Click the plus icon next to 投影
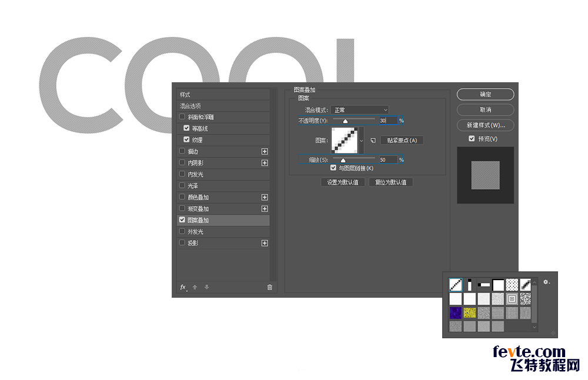588x380 pixels. click(x=265, y=243)
